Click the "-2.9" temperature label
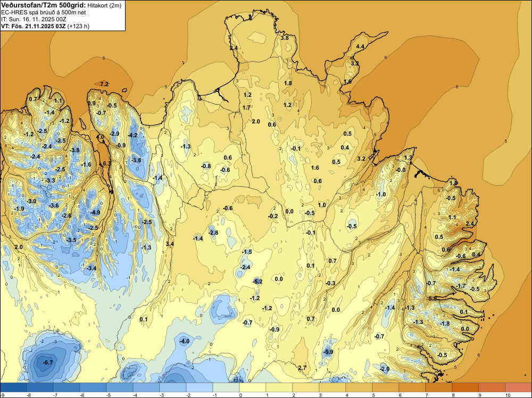 (x=114, y=134)
